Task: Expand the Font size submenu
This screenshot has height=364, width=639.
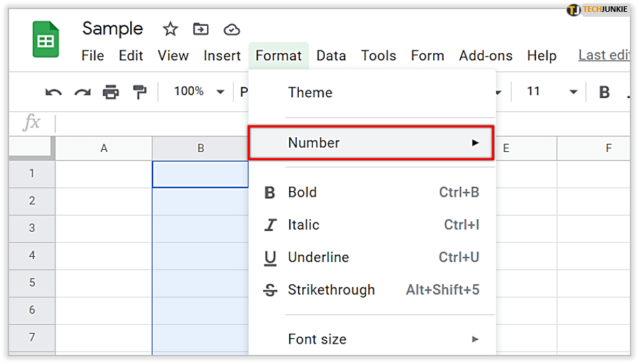Action: 372,339
